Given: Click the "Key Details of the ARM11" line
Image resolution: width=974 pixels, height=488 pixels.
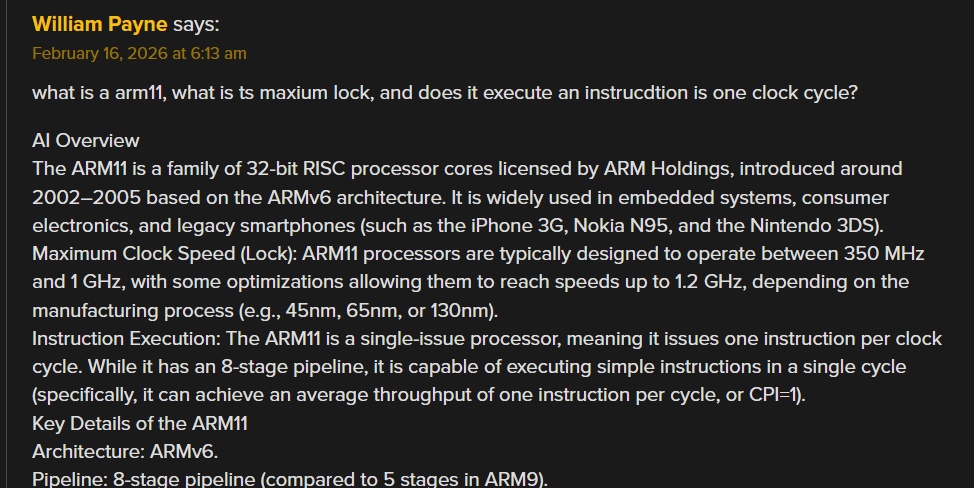Looking at the screenshot, I should [x=140, y=423].
